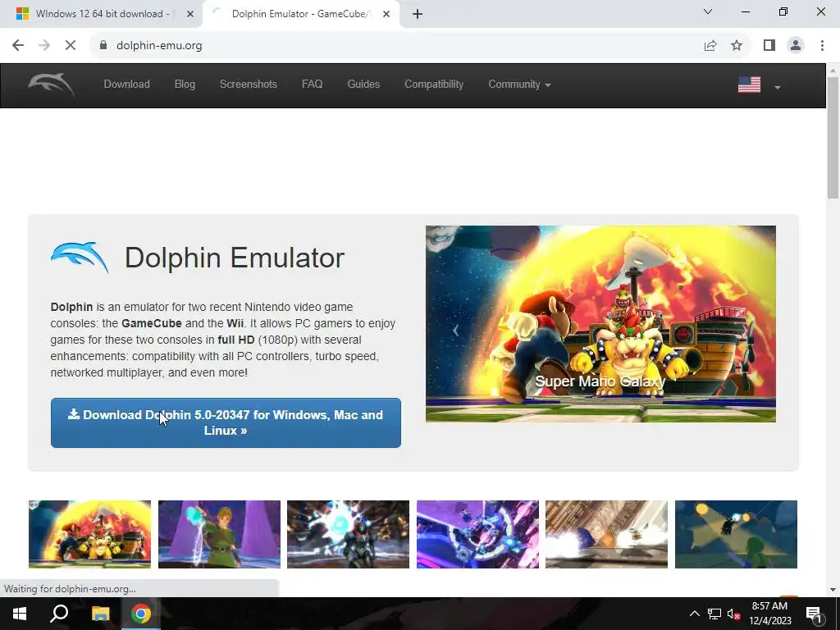Visit the Compatibility page
The height and width of the screenshot is (630, 840).
point(434,84)
